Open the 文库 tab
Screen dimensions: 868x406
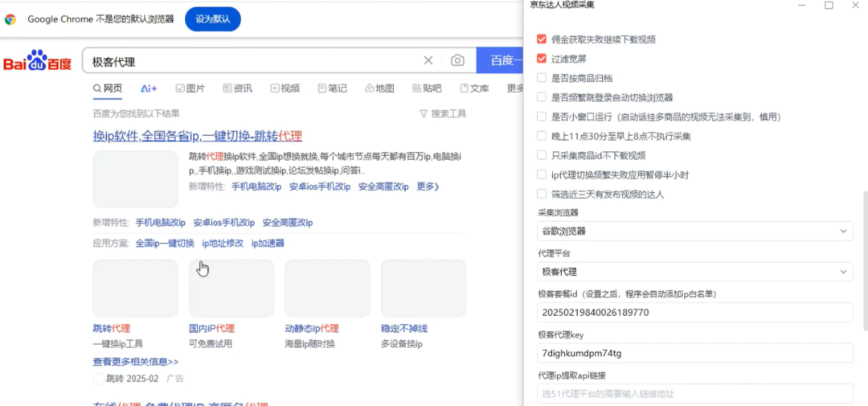tap(474, 88)
